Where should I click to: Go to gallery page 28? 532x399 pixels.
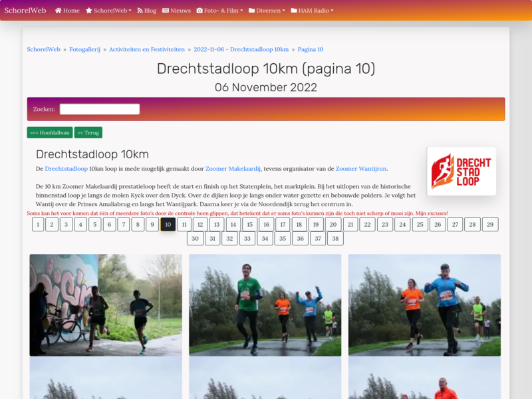(x=473, y=224)
